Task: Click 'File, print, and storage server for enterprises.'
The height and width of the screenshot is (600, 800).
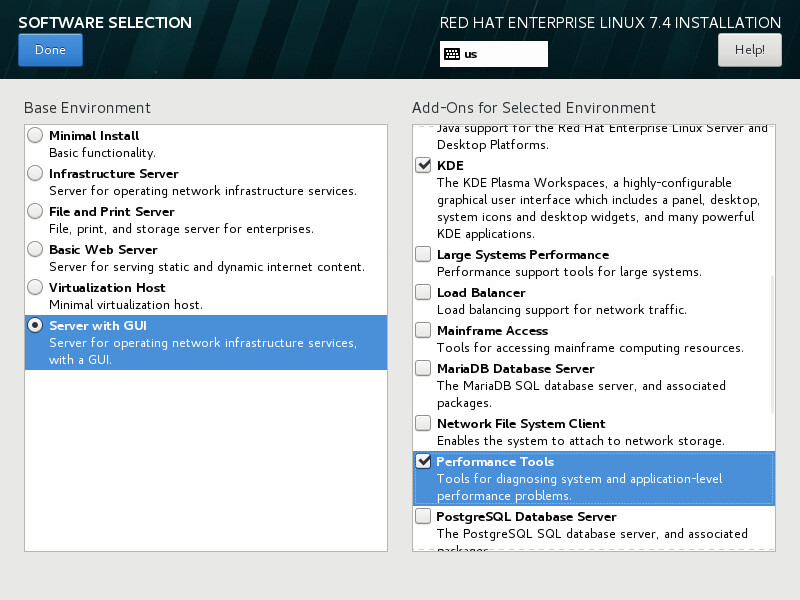Action: click(181, 229)
